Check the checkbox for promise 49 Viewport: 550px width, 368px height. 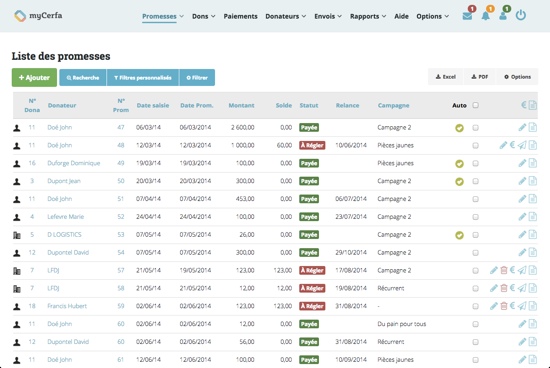[475, 163]
